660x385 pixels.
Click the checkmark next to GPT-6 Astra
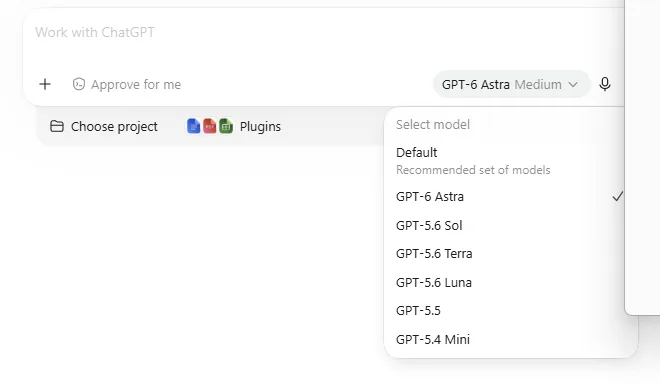tap(617, 196)
